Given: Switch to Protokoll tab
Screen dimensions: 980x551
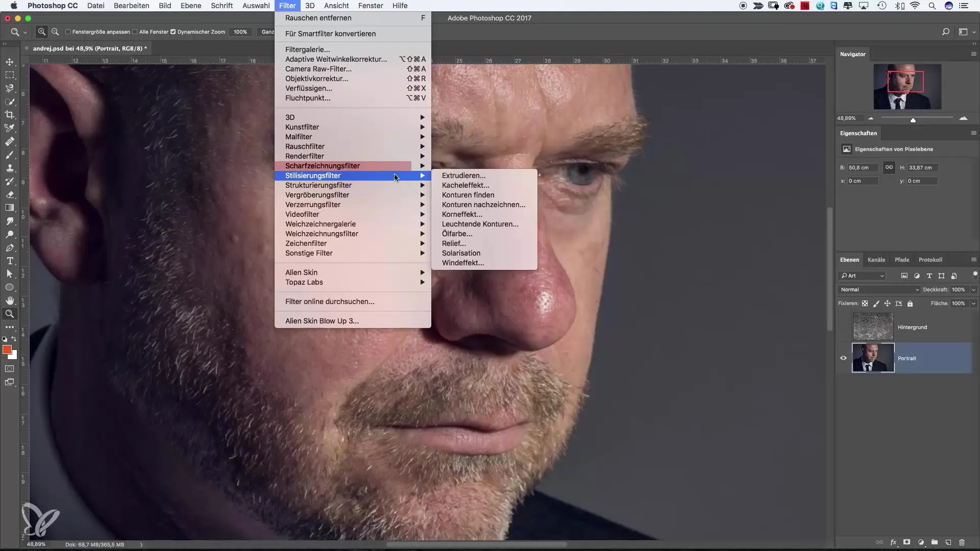Looking at the screenshot, I should click(x=930, y=260).
